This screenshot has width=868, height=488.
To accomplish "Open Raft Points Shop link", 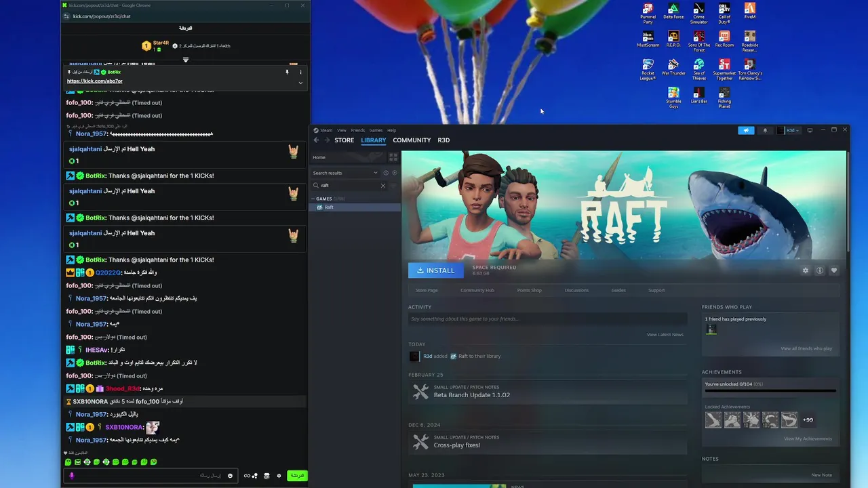I will (x=530, y=290).
